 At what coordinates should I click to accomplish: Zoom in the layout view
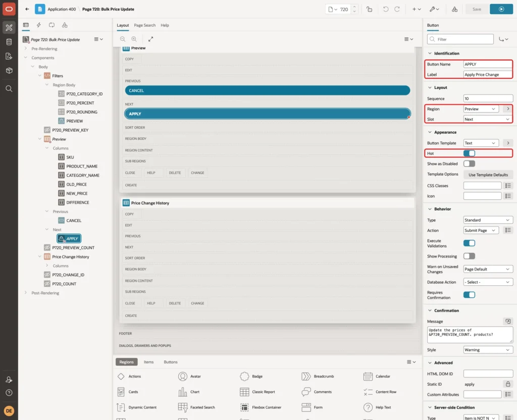coord(134,39)
